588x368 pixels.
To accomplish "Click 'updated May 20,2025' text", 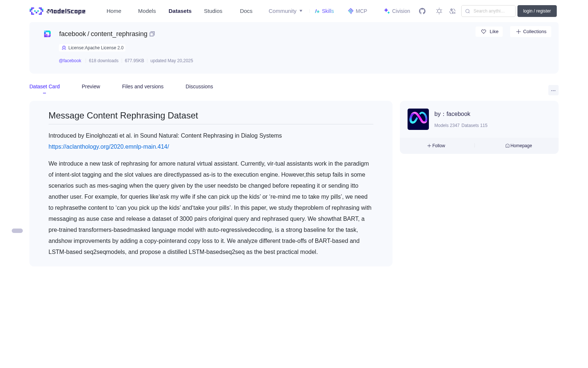I will click(x=172, y=61).
